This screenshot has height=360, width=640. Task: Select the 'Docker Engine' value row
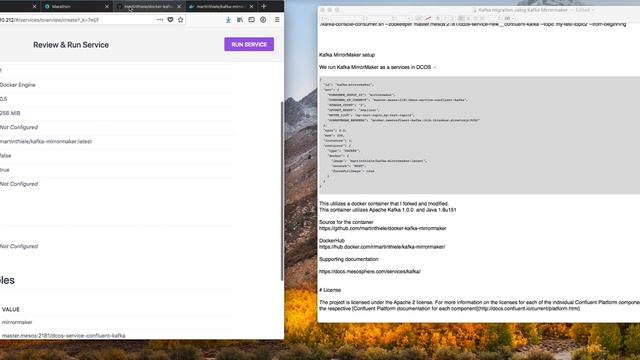(18, 85)
